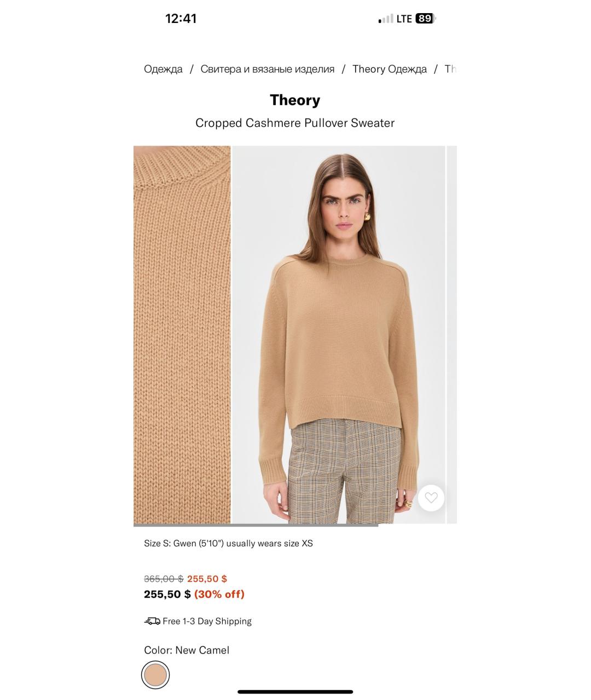Tap the cellular signal bars icon
591x700 pixels.
point(386,19)
